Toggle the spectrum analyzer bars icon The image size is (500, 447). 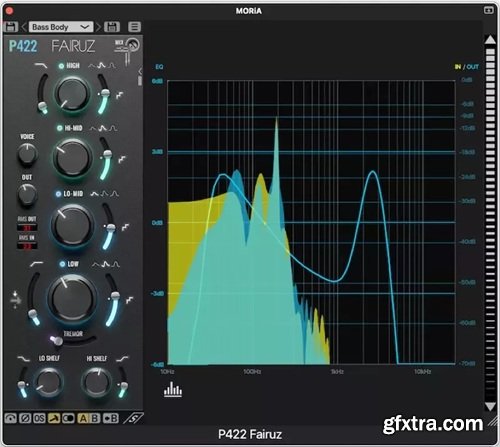pyautogui.click(x=173, y=390)
